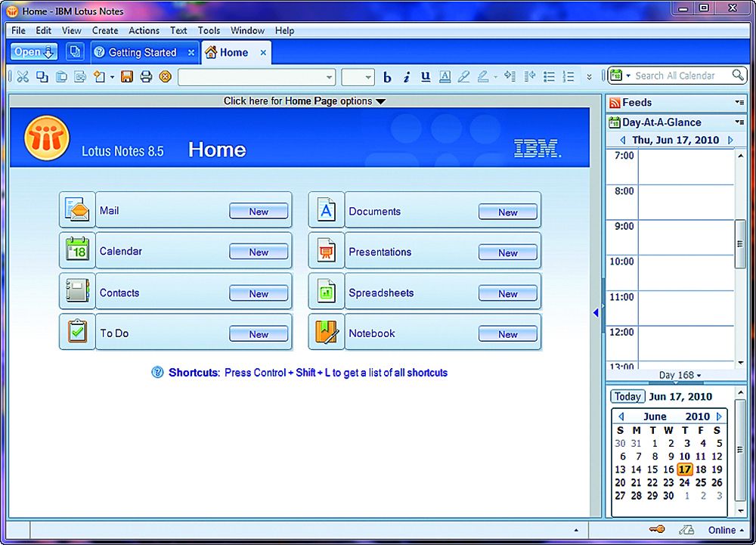756x545 pixels.
Task: Open the Day-At-A-Glance panel menu
Action: [x=739, y=122]
